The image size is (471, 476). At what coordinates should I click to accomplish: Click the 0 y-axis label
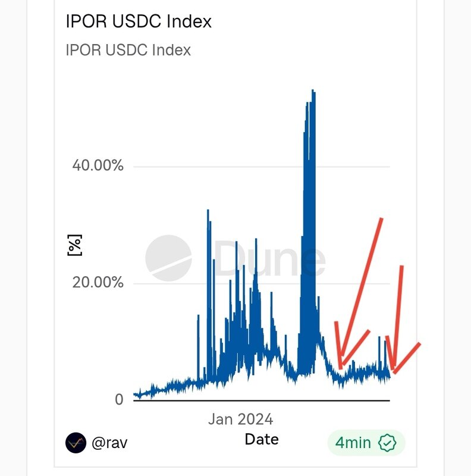tap(120, 399)
